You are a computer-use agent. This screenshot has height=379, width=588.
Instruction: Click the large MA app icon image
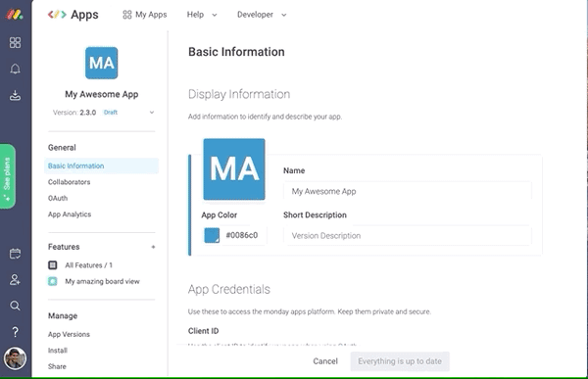(234, 169)
